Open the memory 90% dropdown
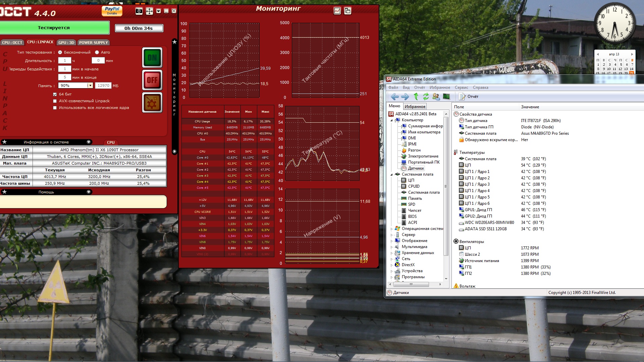 (90, 85)
